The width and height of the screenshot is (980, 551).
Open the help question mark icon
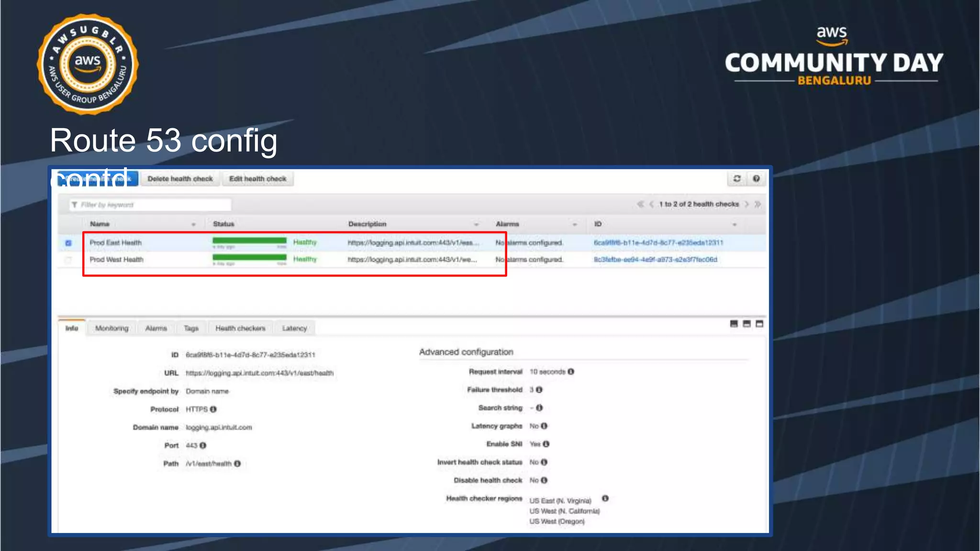(x=756, y=178)
